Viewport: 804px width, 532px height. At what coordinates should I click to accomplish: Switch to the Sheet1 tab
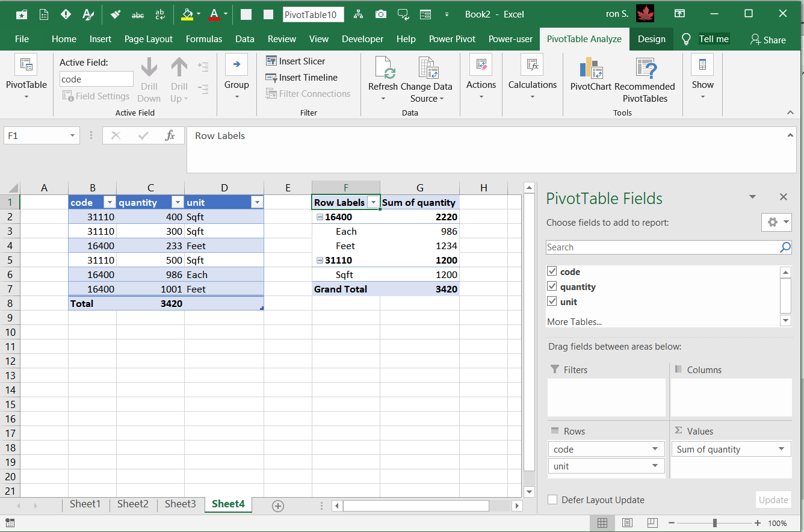(x=85, y=504)
